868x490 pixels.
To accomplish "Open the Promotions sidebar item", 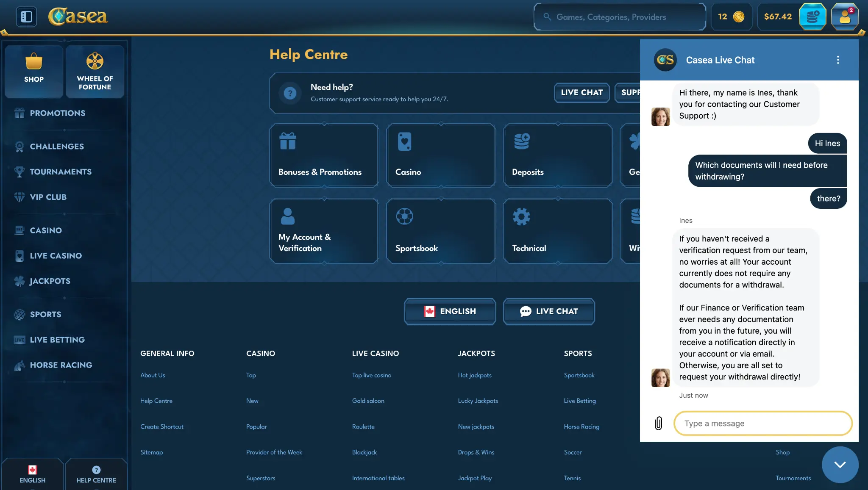I will point(57,113).
